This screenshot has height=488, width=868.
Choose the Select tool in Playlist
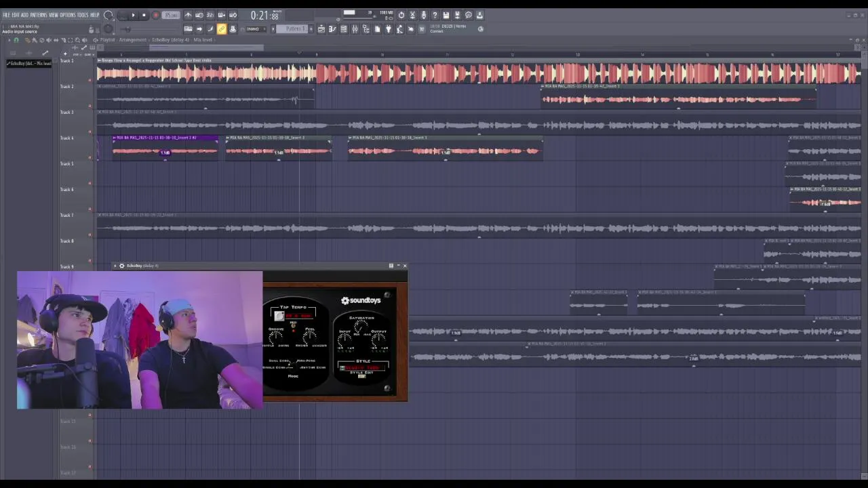coord(70,40)
